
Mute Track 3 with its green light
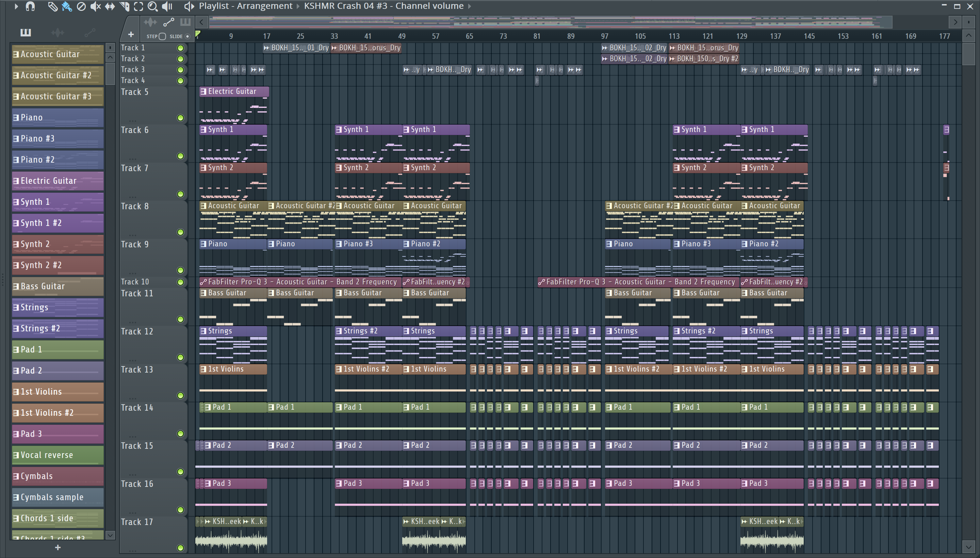[x=180, y=70]
